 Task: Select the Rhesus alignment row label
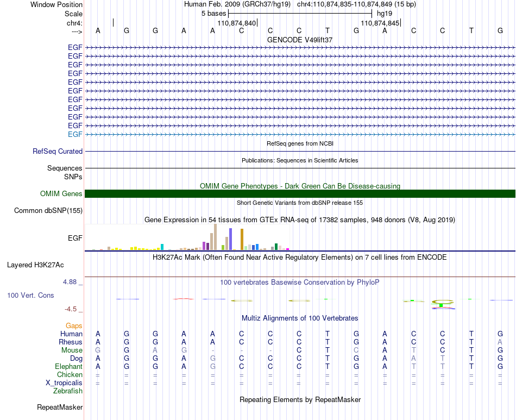pyautogui.click(x=71, y=342)
